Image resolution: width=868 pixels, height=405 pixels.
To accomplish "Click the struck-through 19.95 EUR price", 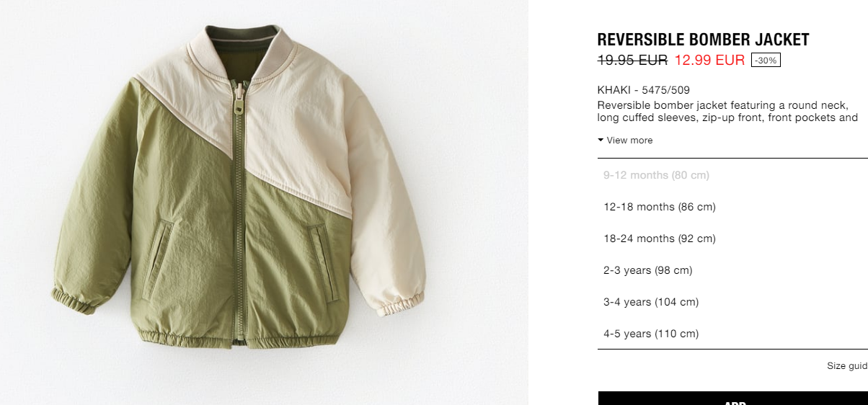I will tap(632, 61).
